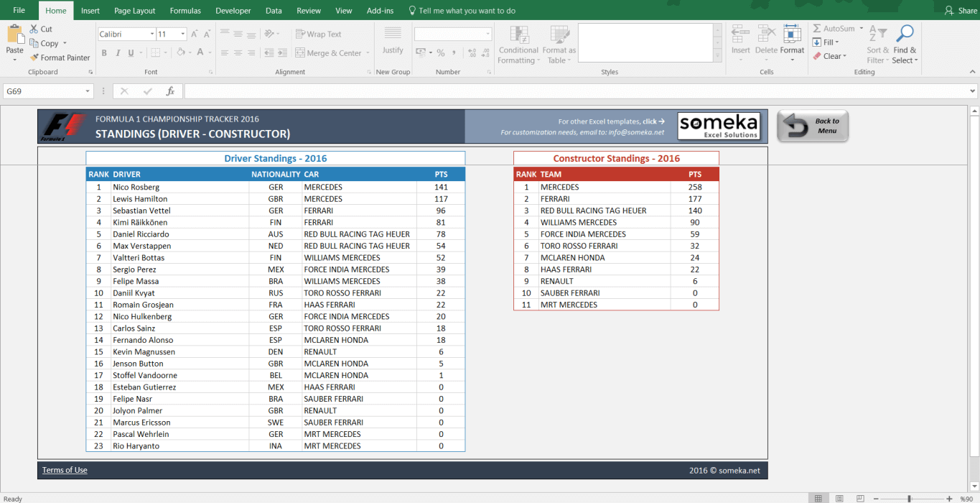Click the Share button
Viewport: 980px width, 503px height.
[x=961, y=11]
